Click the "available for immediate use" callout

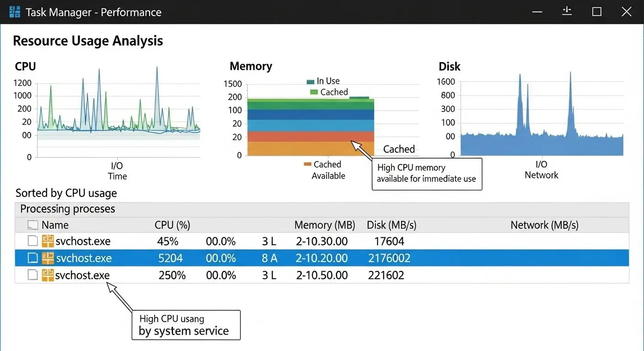click(426, 174)
